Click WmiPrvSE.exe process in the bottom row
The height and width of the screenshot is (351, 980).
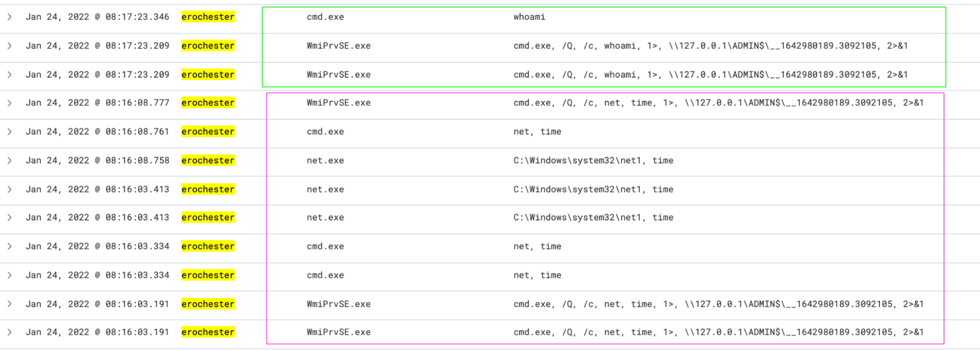coord(339,332)
